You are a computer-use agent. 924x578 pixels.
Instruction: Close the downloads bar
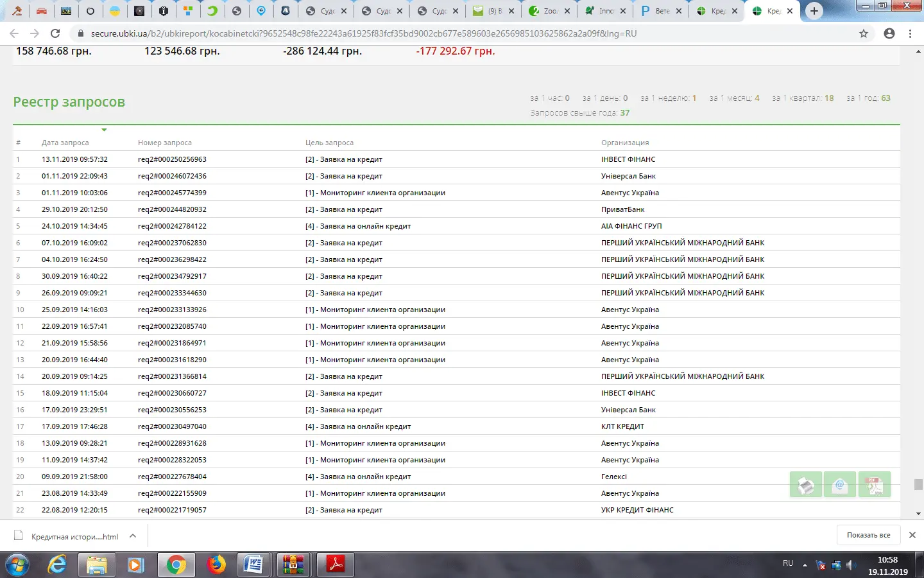(912, 535)
